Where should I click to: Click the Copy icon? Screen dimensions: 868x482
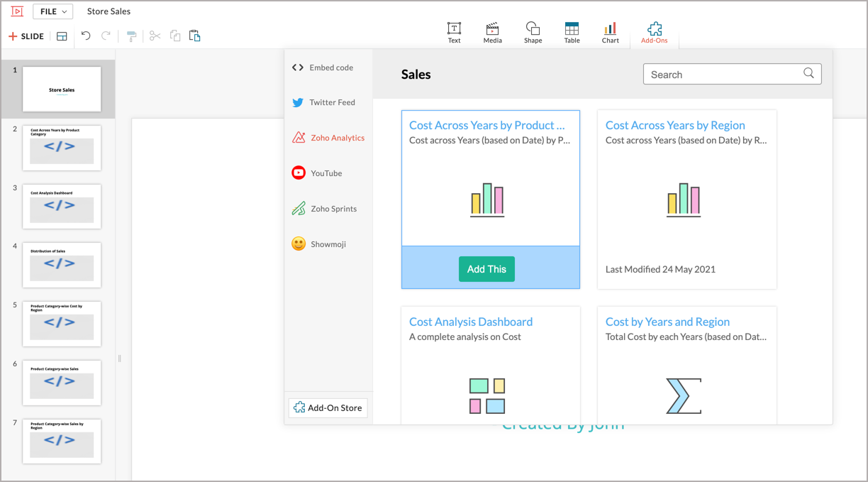tap(175, 36)
